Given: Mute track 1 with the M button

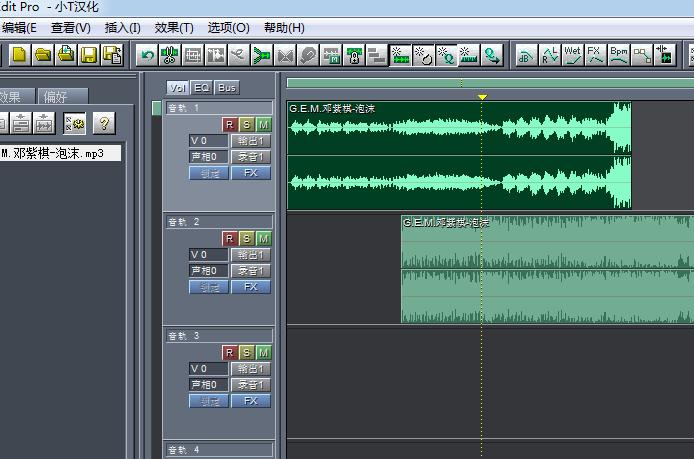Looking at the screenshot, I should point(264,125).
